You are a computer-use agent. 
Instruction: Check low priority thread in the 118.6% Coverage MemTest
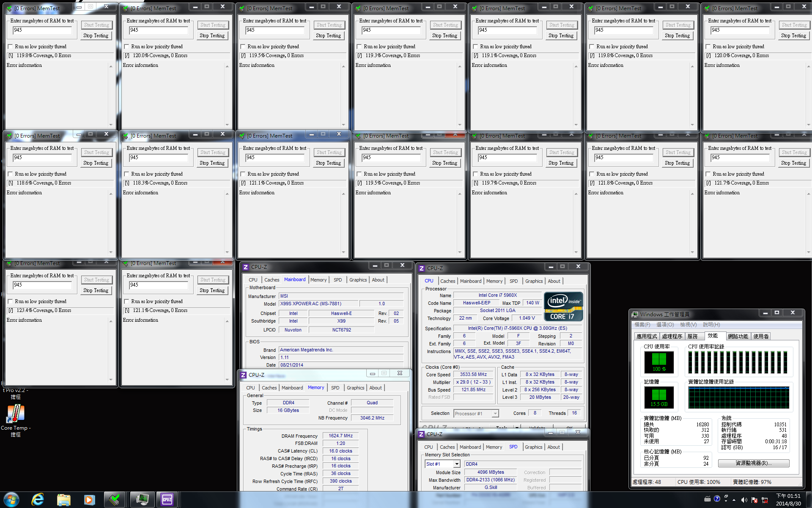pos(10,174)
